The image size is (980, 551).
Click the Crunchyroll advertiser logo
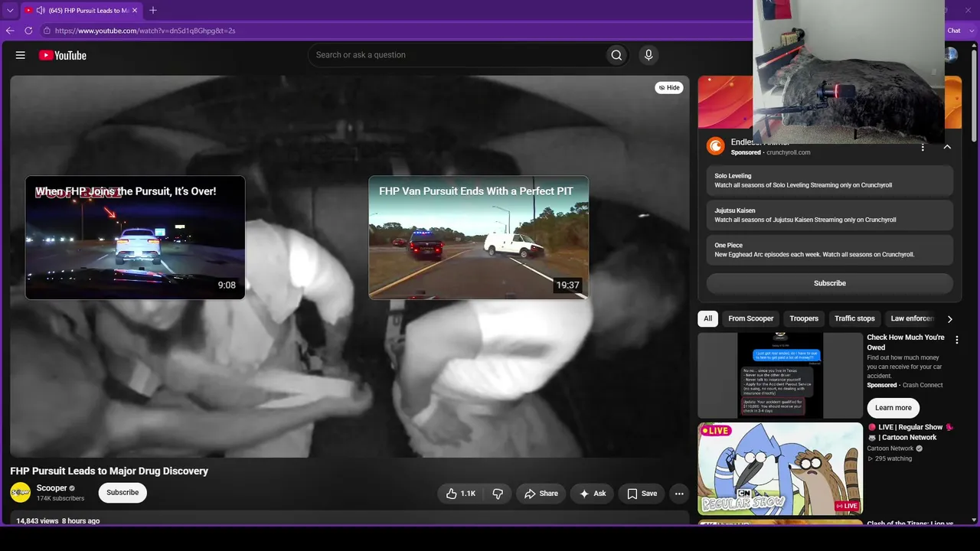point(715,146)
